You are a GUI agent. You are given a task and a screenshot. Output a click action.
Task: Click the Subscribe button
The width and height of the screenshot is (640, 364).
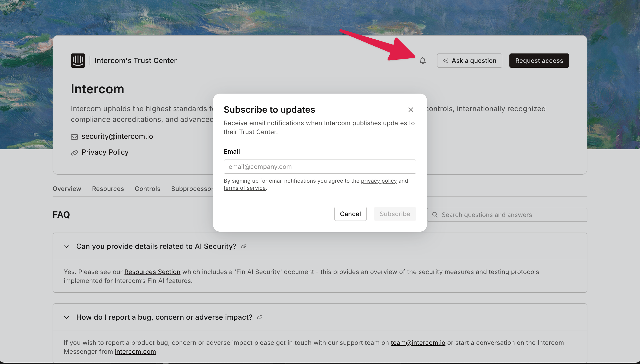click(395, 214)
